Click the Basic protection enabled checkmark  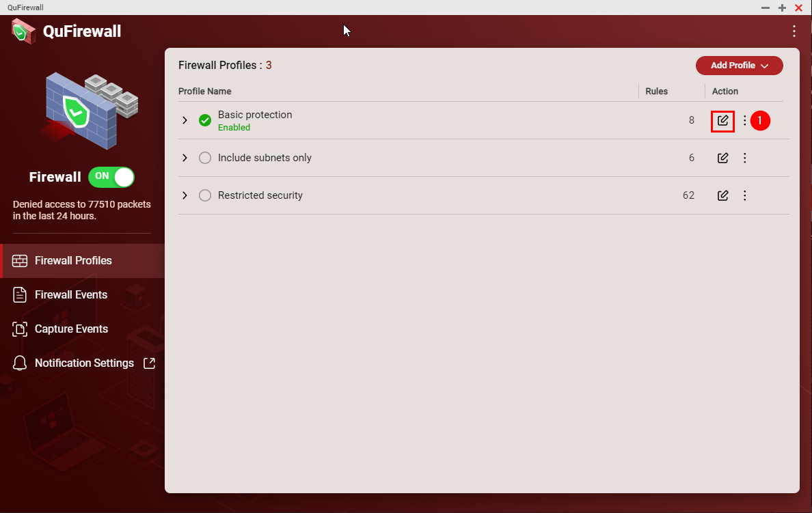point(205,120)
